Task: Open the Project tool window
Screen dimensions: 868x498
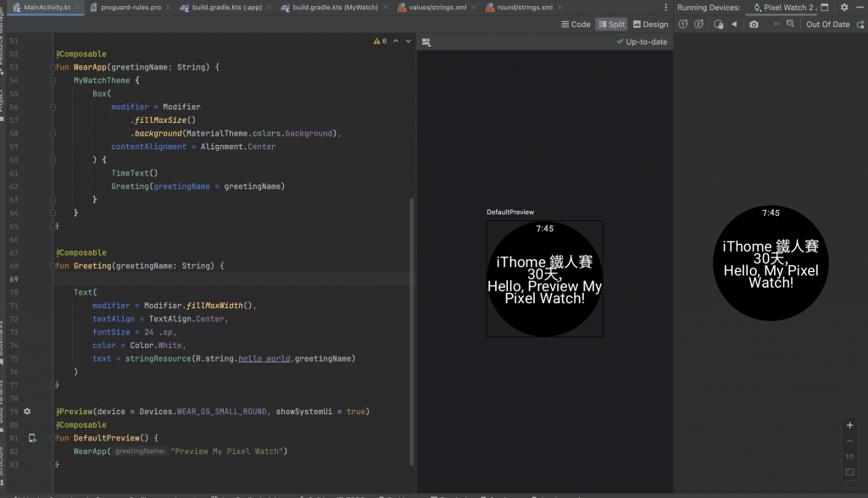Action: click(2, 105)
